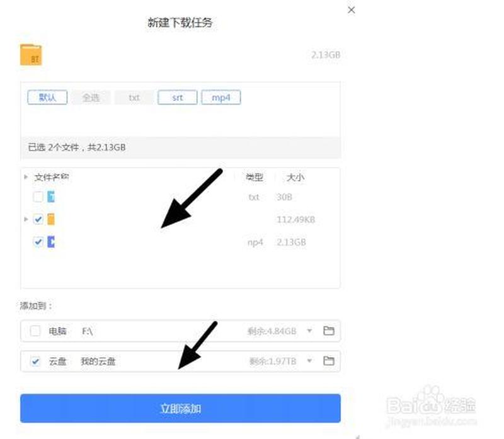The height and width of the screenshot is (439, 504).
Task: Open the 云盘 path dropdown arrow
Action: [x=309, y=361]
